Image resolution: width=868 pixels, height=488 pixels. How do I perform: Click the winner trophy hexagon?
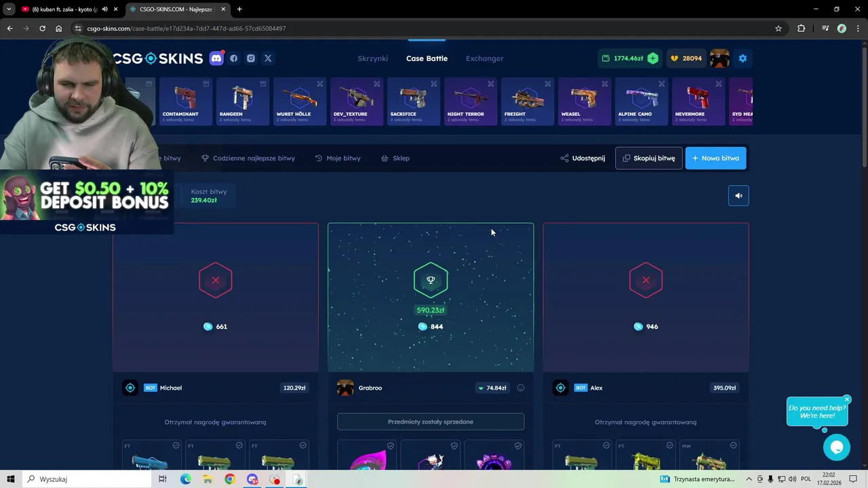click(431, 280)
